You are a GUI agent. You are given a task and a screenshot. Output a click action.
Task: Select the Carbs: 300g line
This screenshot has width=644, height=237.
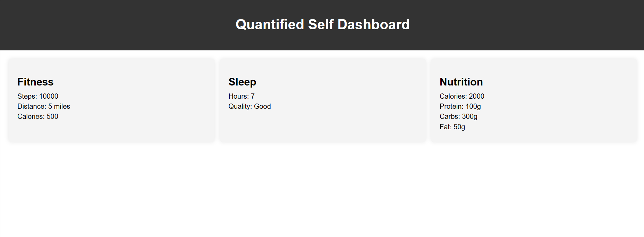(458, 116)
